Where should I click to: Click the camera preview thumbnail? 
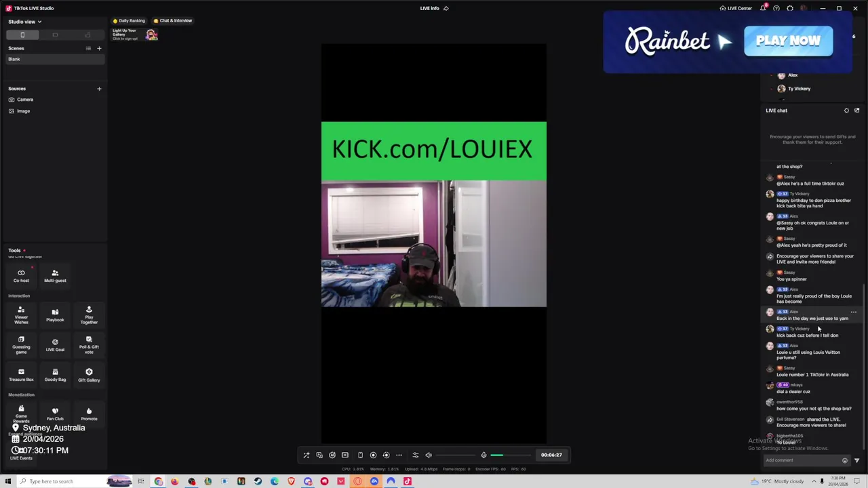click(x=433, y=244)
